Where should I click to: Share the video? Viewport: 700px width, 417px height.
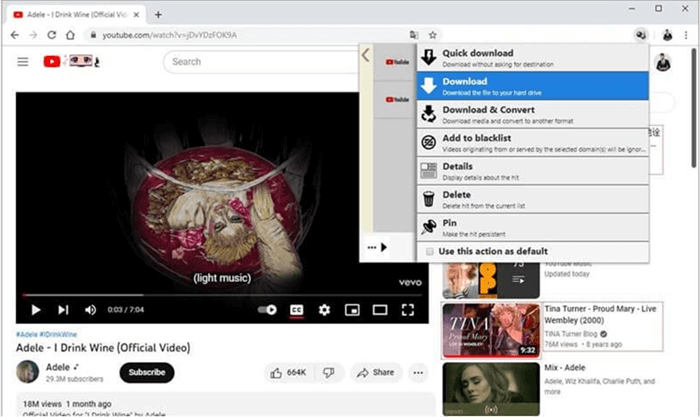376,373
